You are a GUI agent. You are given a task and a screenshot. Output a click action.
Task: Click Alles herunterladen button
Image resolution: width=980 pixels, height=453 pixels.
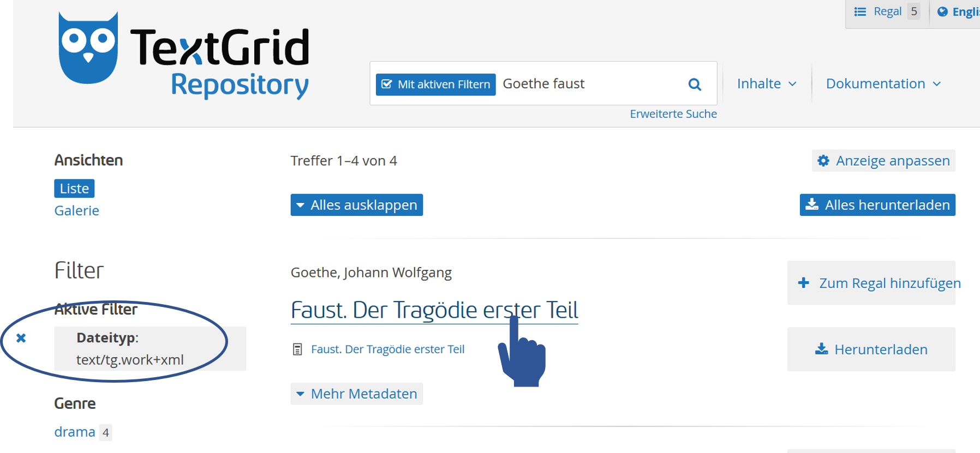[x=877, y=205]
